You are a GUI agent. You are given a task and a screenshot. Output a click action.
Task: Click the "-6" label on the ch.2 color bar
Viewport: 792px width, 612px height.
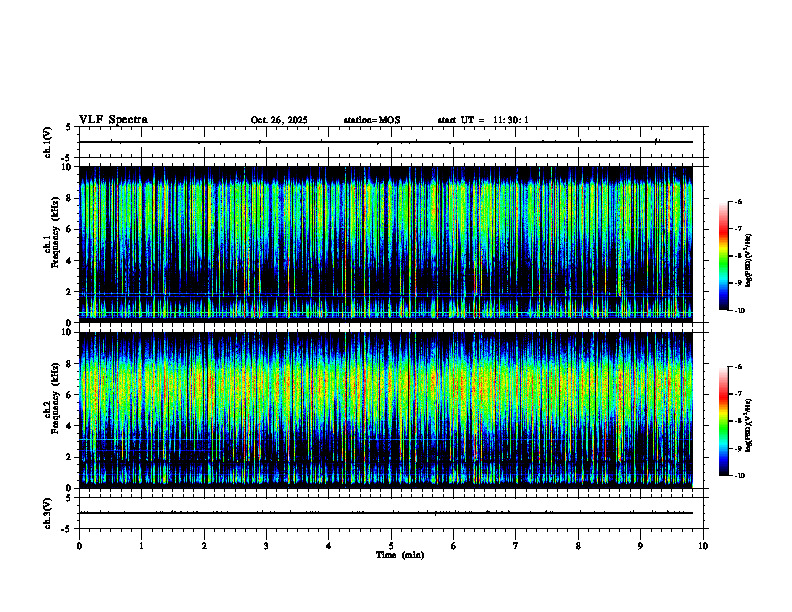click(739, 367)
